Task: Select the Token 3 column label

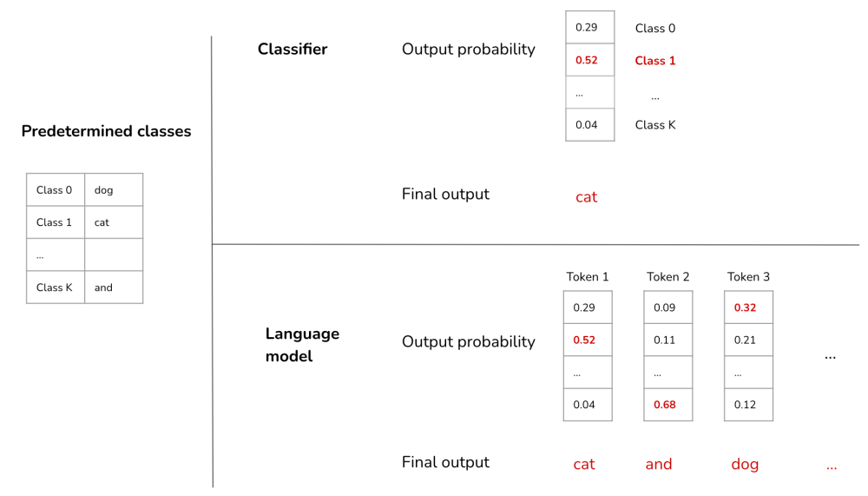Action: [748, 276]
